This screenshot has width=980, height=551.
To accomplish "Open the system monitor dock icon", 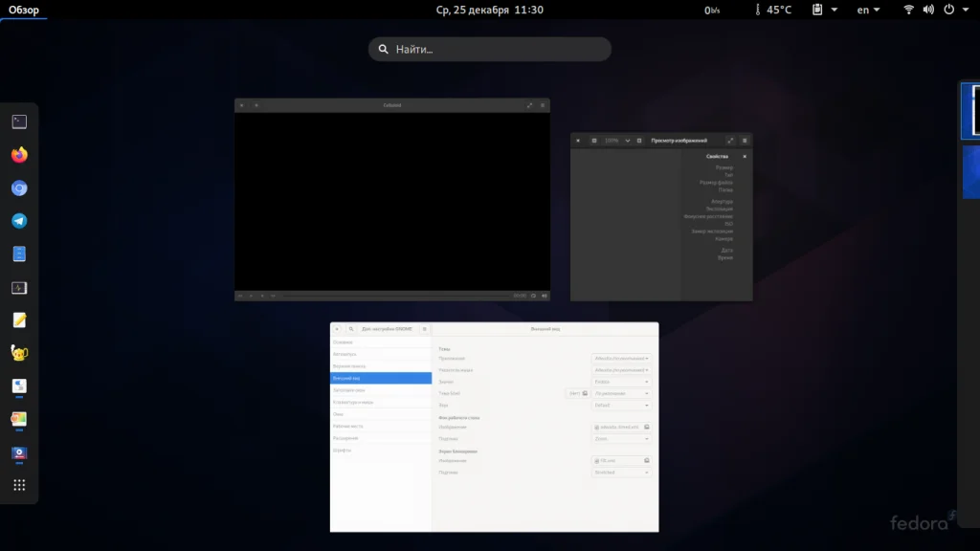I will coord(19,288).
